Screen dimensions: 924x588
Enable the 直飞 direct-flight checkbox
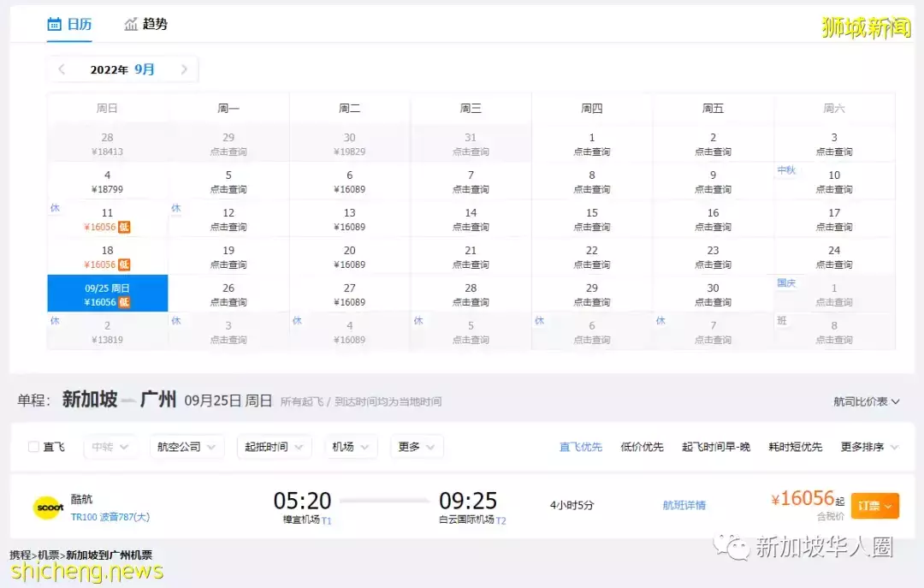33,446
